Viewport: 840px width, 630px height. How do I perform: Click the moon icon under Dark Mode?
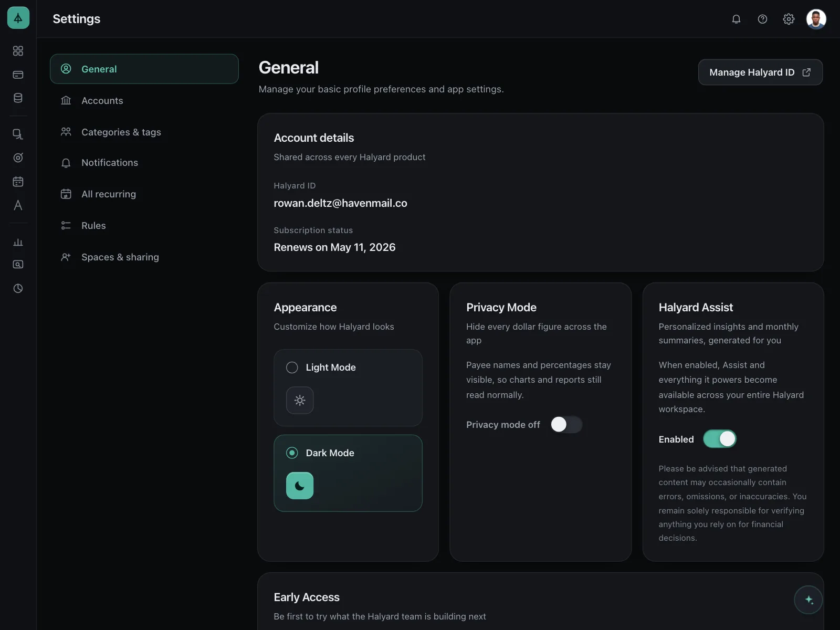click(x=300, y=486)
